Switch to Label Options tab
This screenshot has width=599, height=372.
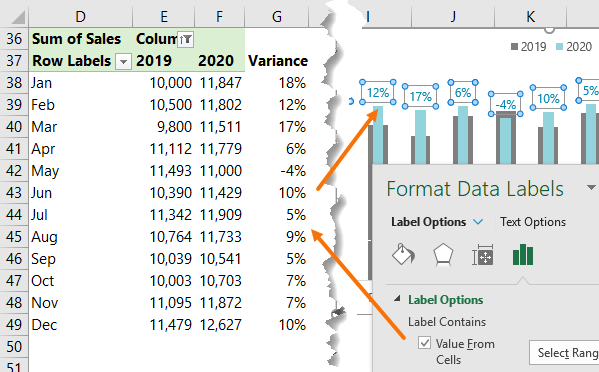pyautogui.click(x=428, y=222)
